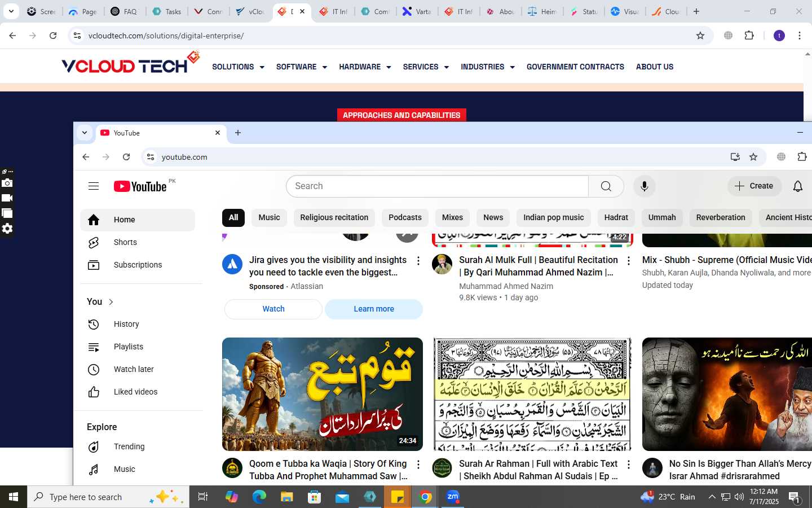Open History in sidebar
The height and width of the screenshot is (508, 812).
138,324
